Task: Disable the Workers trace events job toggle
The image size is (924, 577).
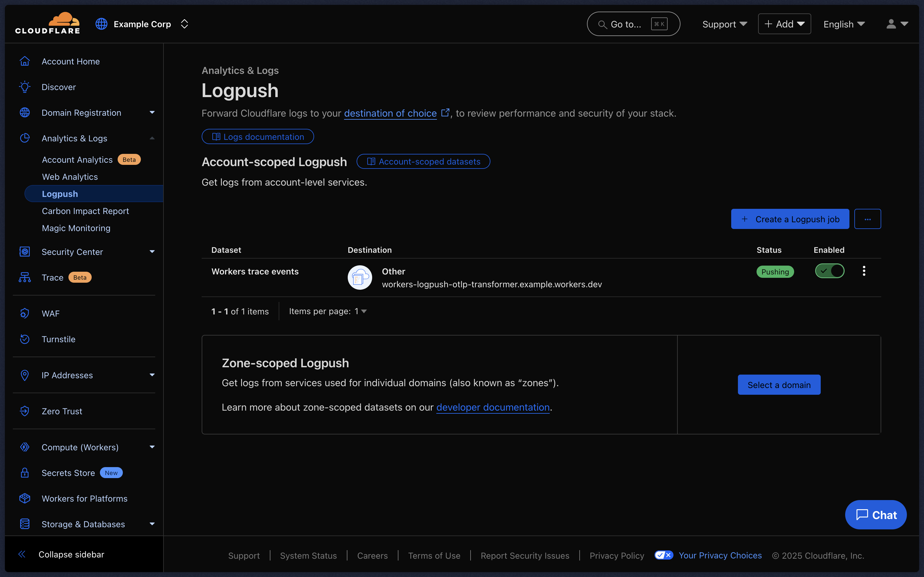Action: [829, 271]
